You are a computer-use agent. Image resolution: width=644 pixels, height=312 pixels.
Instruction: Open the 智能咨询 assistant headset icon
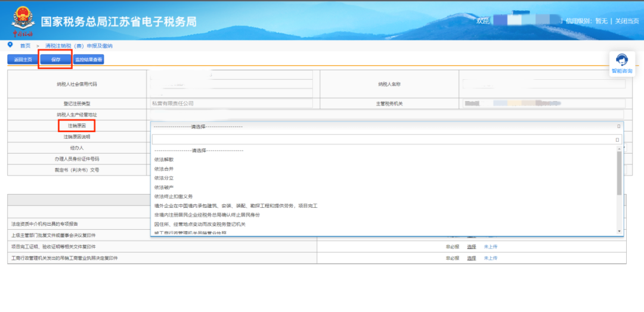(622, 60)
